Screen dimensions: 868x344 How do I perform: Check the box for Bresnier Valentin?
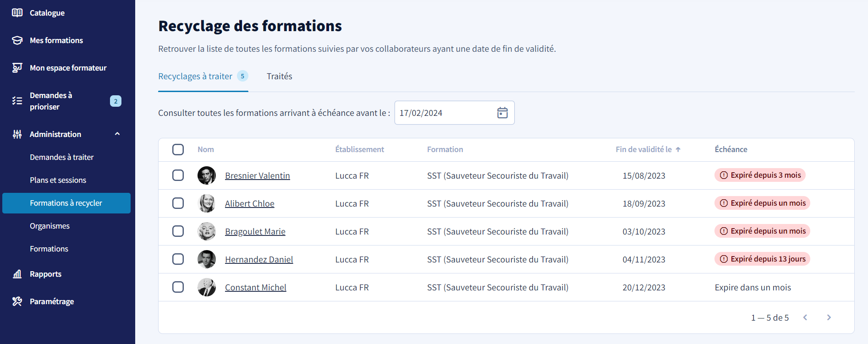(178, 175)
